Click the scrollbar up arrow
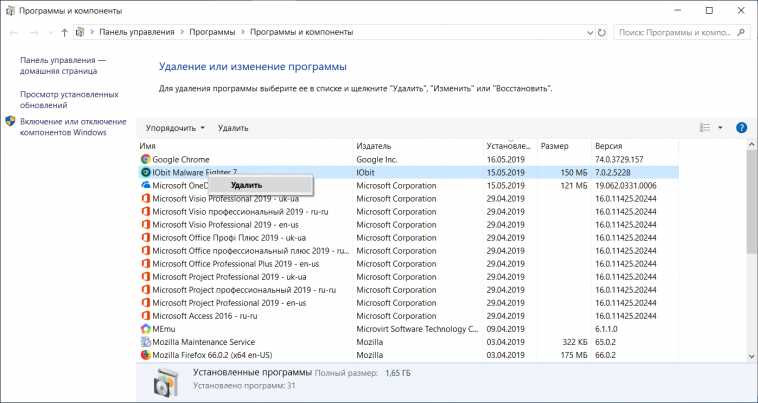This screenshot has width=758, height=403. pyautogui.click(x=752, y=144)
